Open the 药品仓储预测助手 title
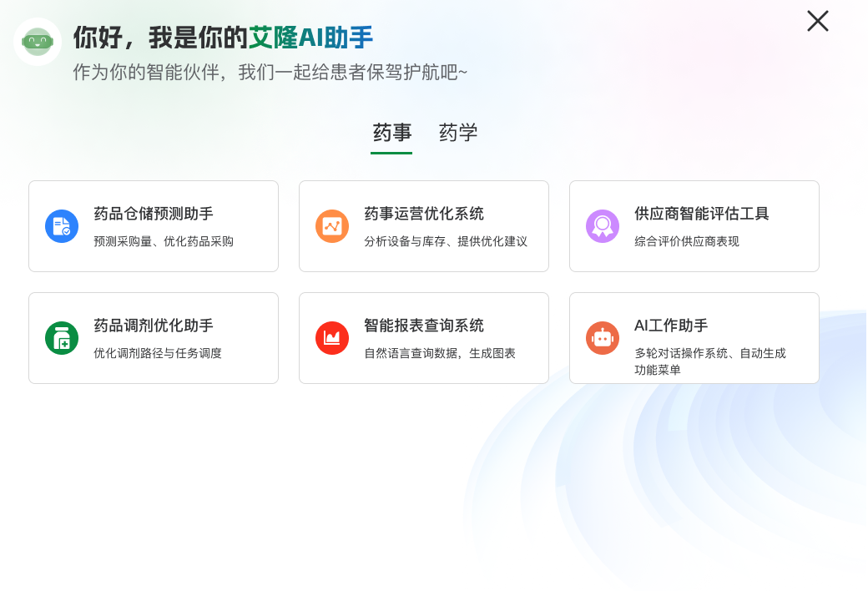Viewport: 868px width, 591px height. [154, 214]
